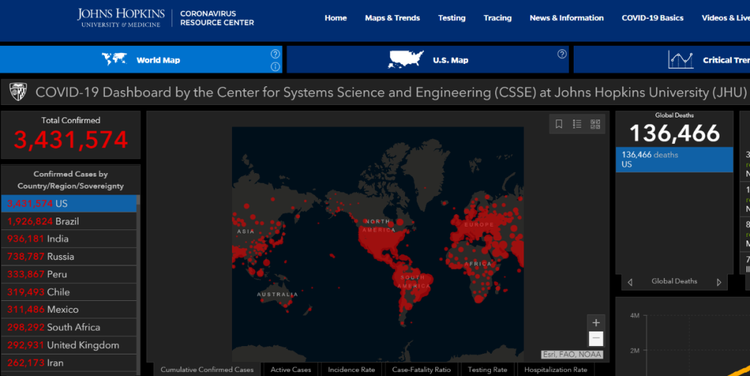Click the bookmark icon on map
750x376 pixels.
559,124
